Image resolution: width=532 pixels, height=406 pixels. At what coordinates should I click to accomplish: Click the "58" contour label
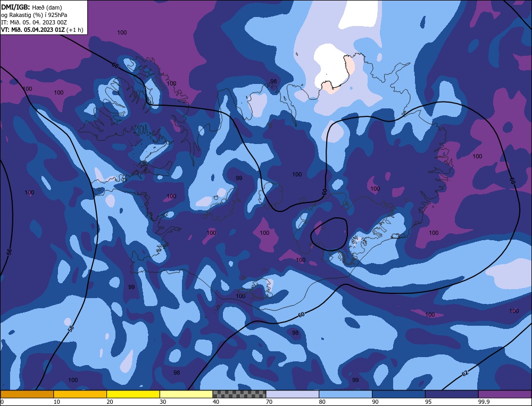[x=70, y=328]
